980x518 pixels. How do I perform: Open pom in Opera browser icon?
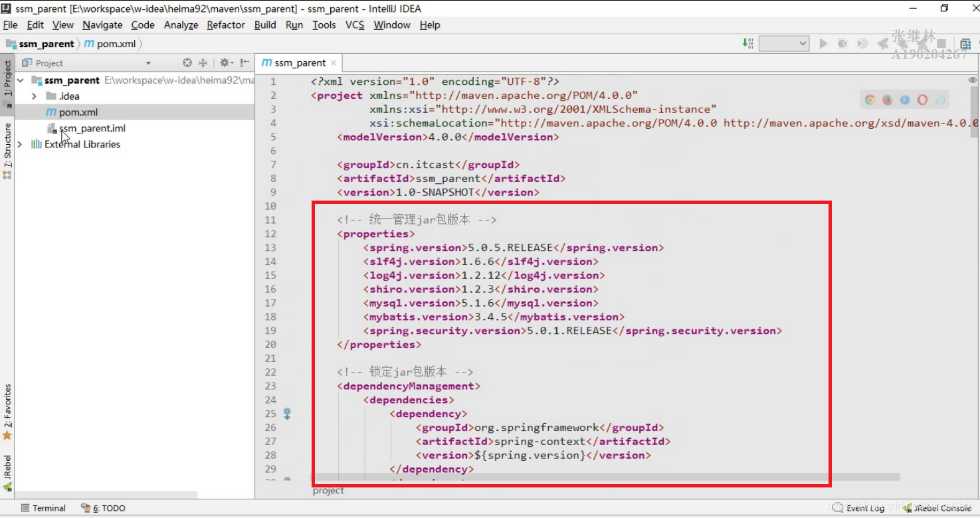[922, 100]
